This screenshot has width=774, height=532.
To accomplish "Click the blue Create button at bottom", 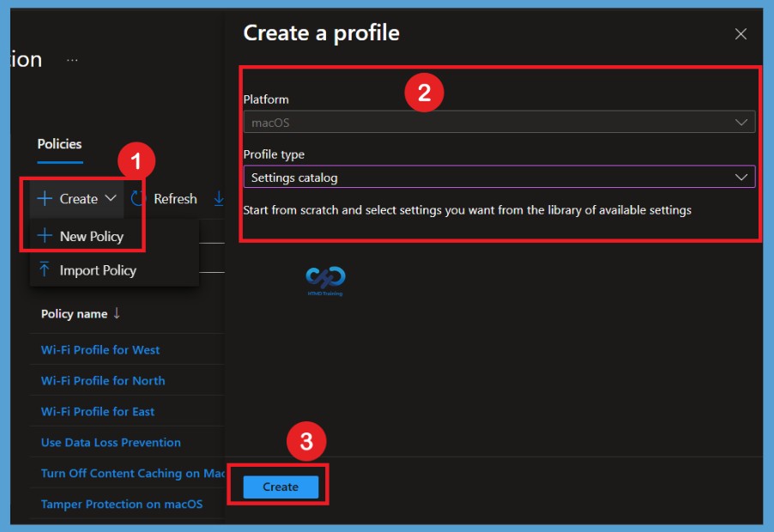I will [x=281, y=487].
